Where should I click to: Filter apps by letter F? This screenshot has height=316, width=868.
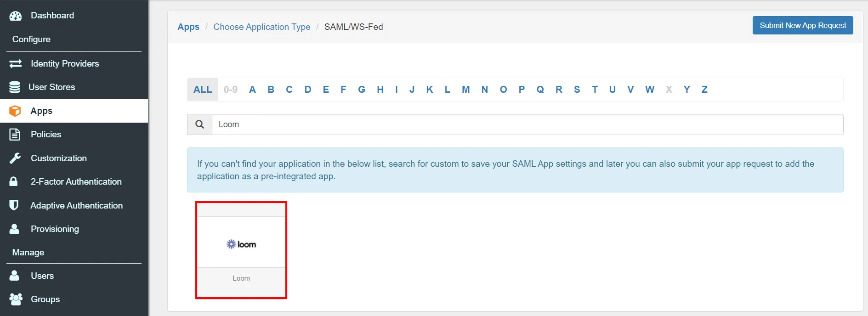343,90
